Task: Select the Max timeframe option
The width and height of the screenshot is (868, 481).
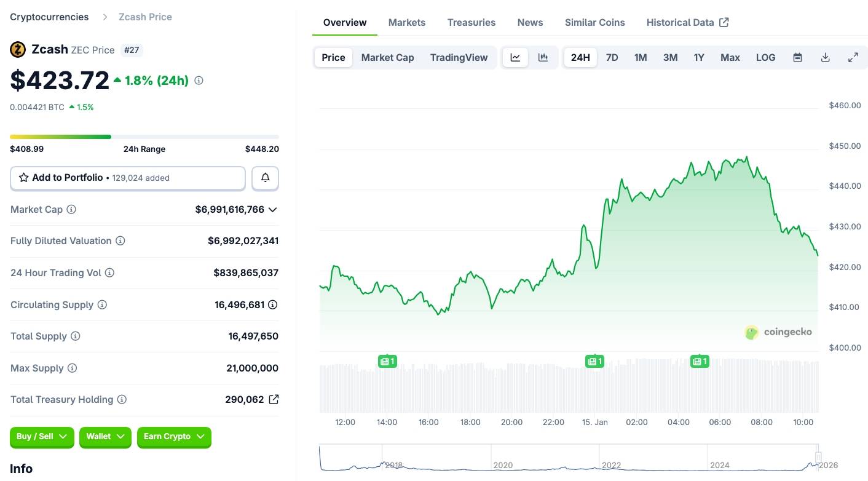Action: (730, 57)
